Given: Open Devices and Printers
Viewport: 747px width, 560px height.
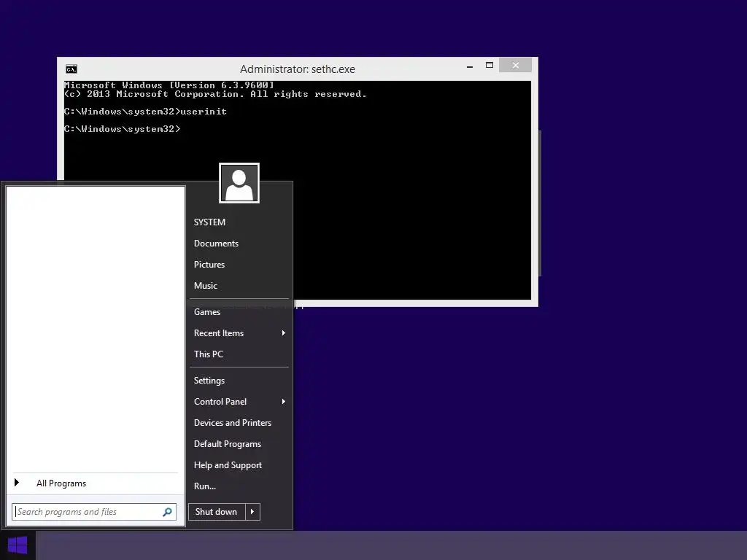Looking at the screenshot, I should coord(233,423).
